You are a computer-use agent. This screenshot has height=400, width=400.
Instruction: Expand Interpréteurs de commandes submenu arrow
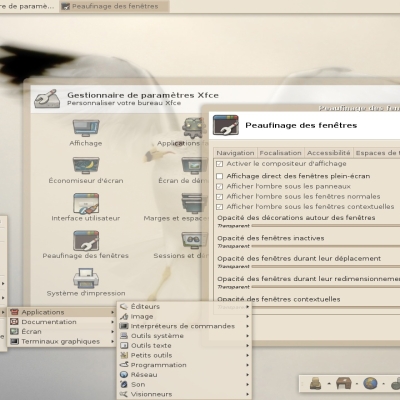pos(248,326)
